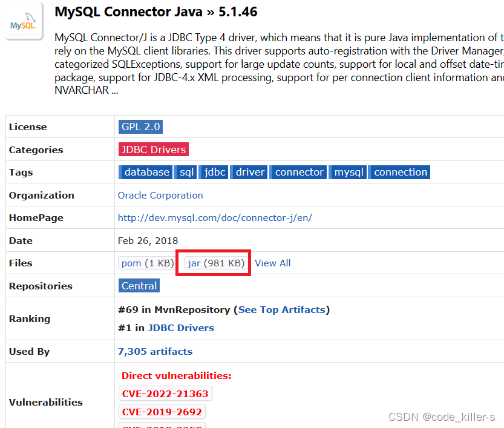Select the JDBC Drivers category badge
Image resolution: width=504 pixels, height=428 pixels.
tap(153, 149)
